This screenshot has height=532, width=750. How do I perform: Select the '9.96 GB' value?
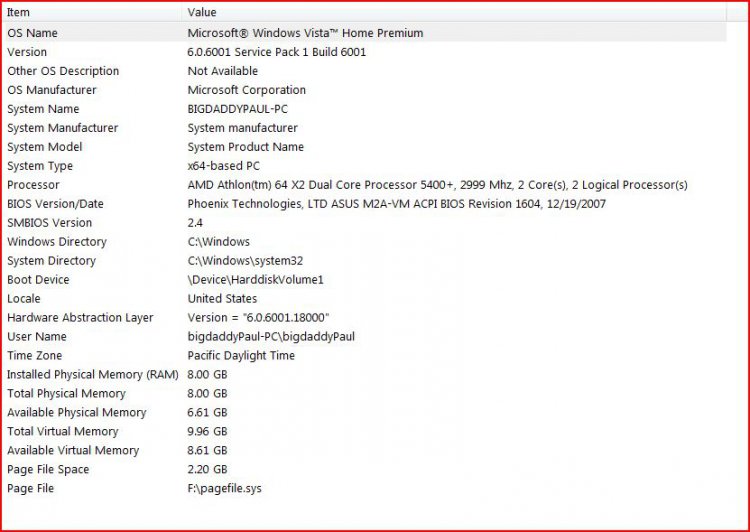(207, 432)
